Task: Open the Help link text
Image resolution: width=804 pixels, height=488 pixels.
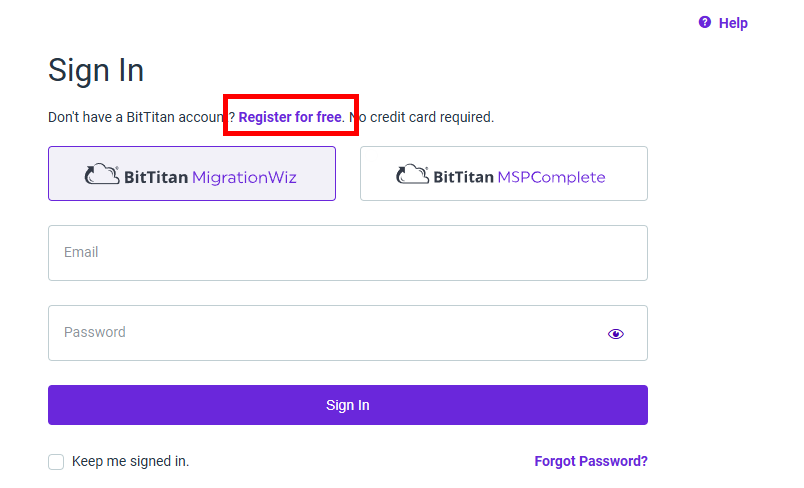Action: (x=733, y=23)
